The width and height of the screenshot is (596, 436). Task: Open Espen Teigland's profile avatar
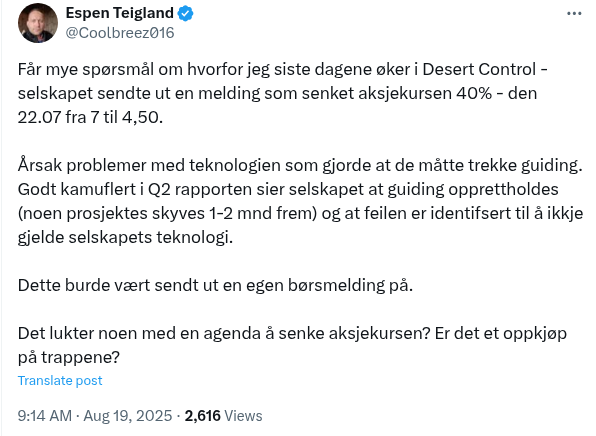click(x=38, y=23)
